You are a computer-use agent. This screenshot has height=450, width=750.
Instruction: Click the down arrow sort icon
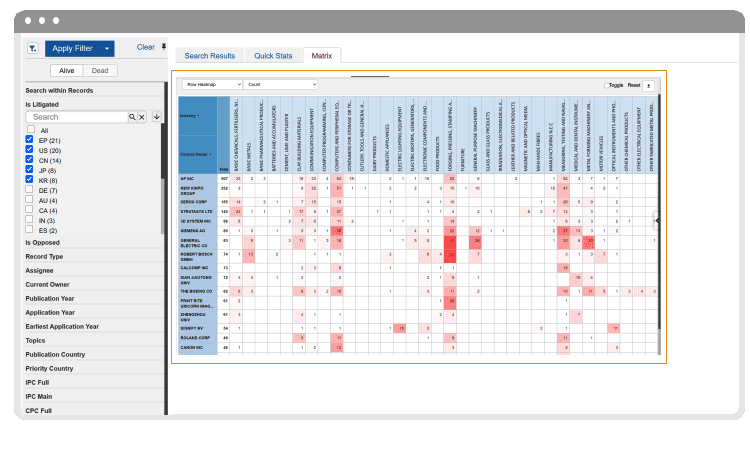click(x=156, y=117)
